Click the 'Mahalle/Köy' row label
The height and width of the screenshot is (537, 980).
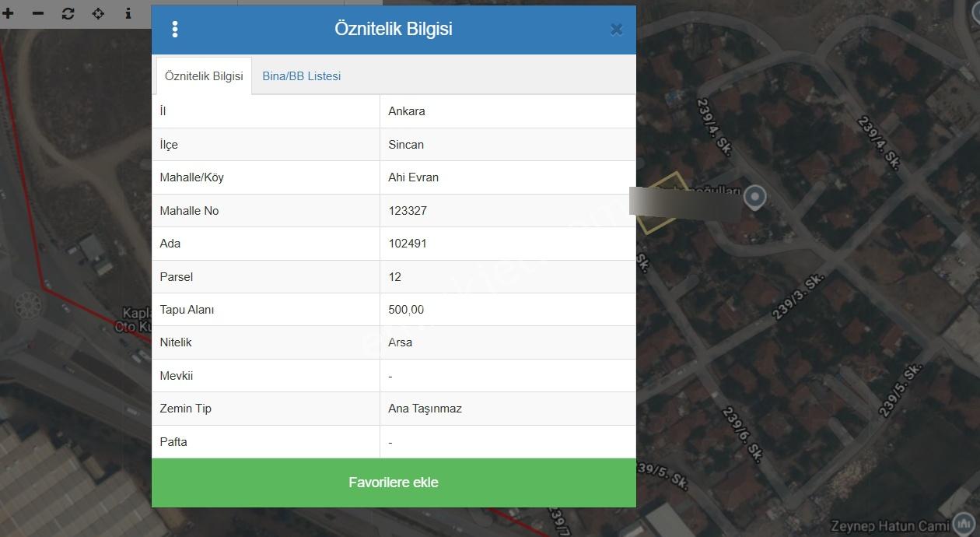tap(191, 177)
